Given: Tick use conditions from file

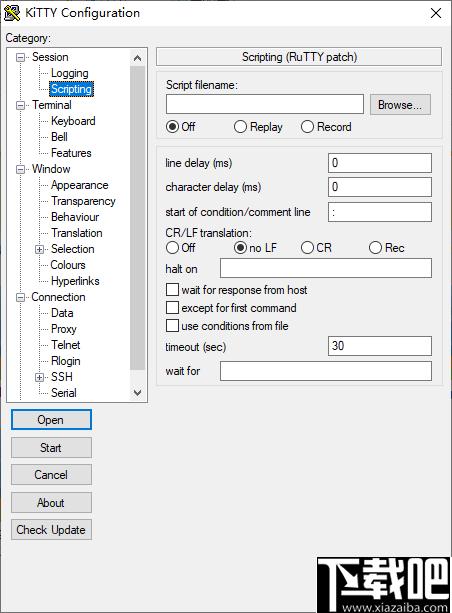Looking at the screenshot, I should point(172,326).
